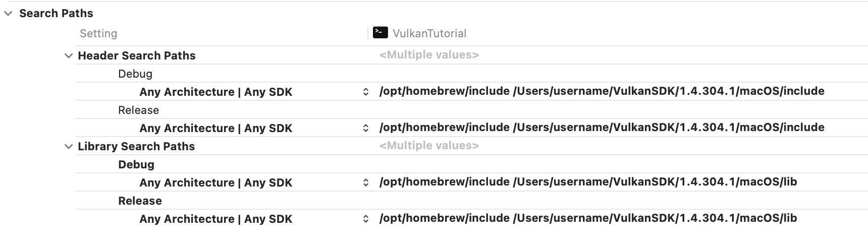Click the Setting column header
Viewport: 868px width, 246px height.
click(98, 34)
